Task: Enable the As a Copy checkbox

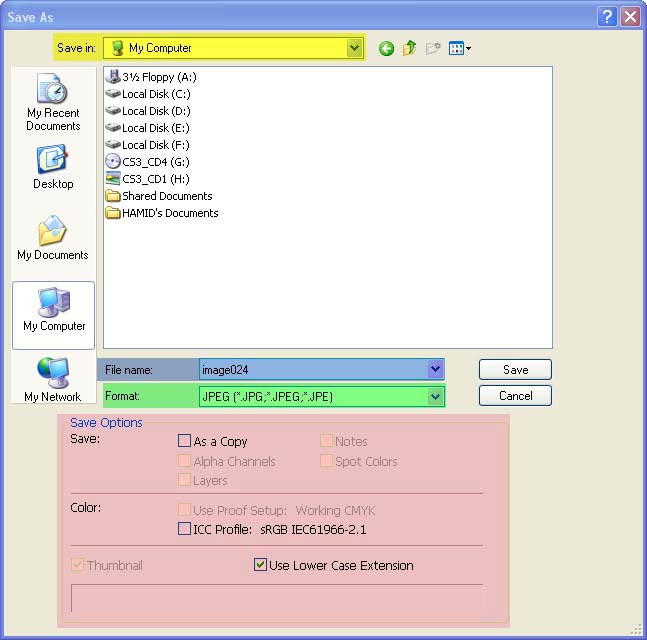Action: pyautogui.click(x=184, y=441)
